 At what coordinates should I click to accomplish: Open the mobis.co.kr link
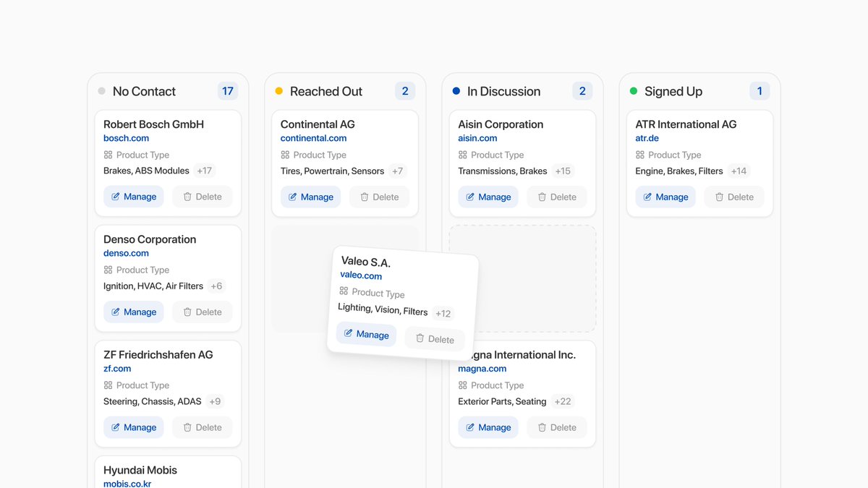(x=127, y=484)
